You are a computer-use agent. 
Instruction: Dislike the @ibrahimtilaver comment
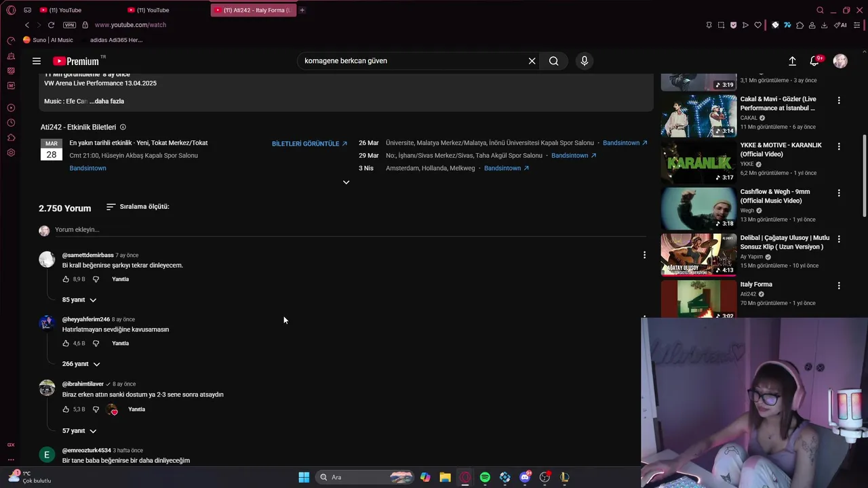coord(96,409)
